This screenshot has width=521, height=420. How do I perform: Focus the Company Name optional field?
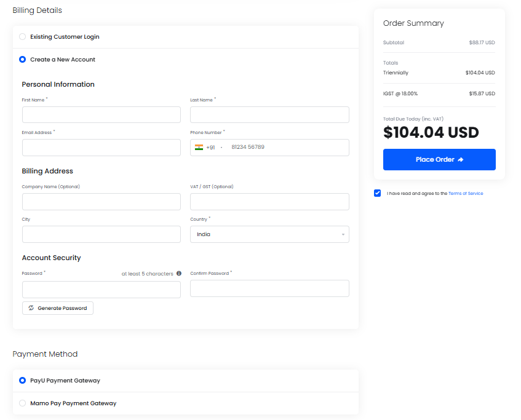tap(101, 202)
